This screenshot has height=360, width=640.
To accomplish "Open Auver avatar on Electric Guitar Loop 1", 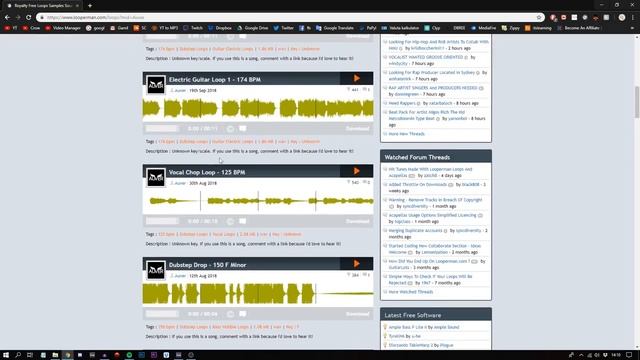I will [x=156, y=85].
